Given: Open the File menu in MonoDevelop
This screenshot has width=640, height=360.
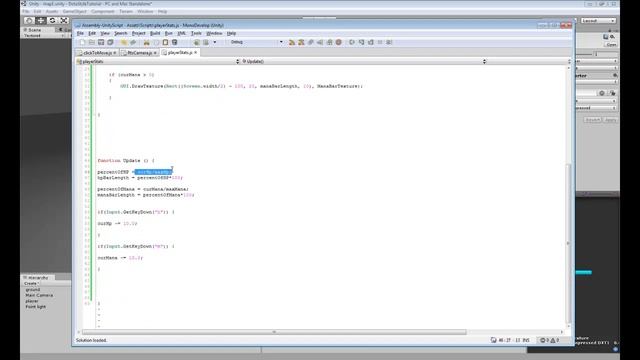Looking at the screenshot, I should click(x=80, y=33).
